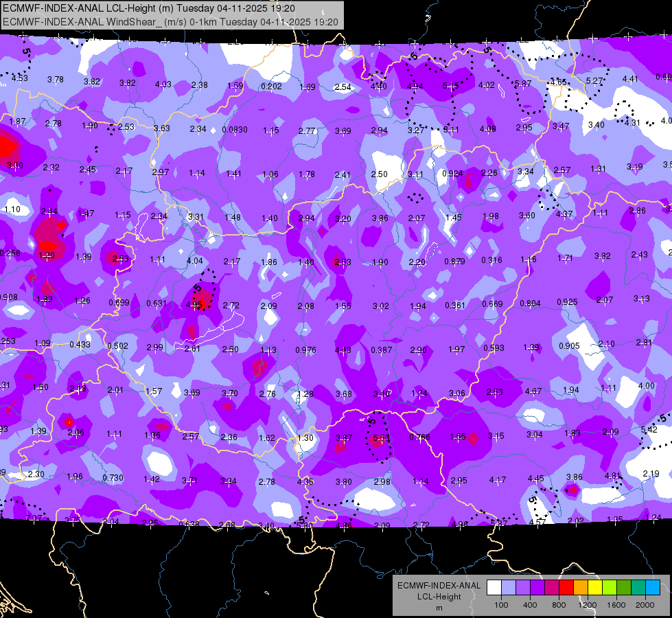Click the legend label 1600

pyautogui.click(x=616, y=605)
